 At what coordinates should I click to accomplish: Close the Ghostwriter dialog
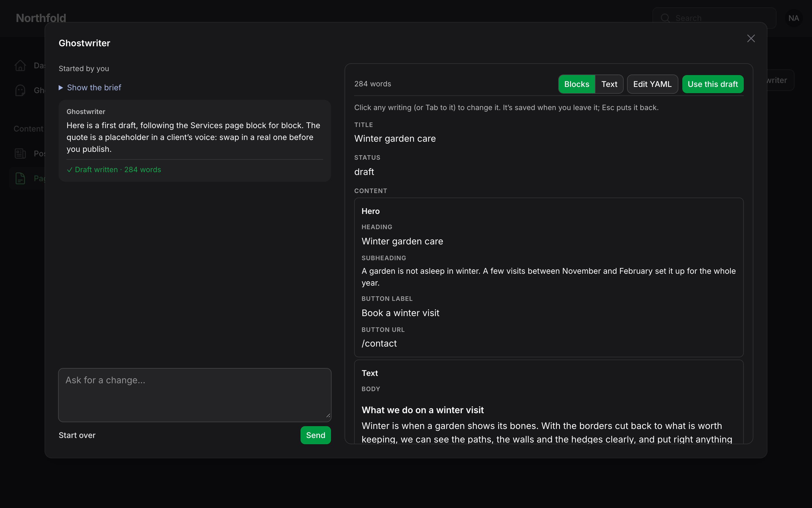point(751,39)
